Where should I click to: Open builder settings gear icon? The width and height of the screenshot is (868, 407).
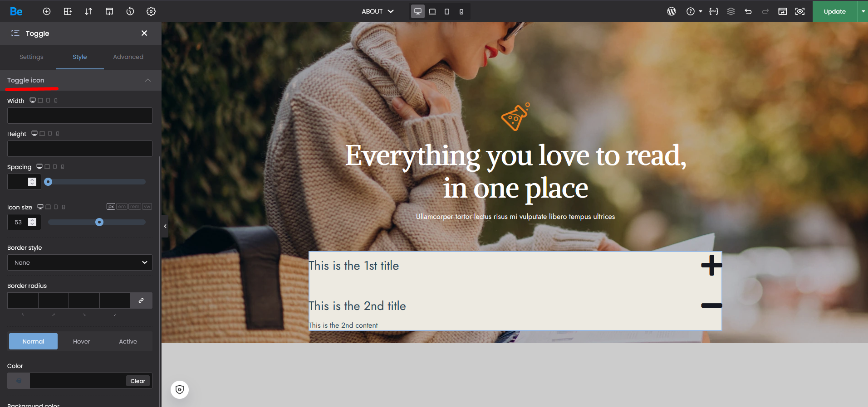(x=151, y=11)
